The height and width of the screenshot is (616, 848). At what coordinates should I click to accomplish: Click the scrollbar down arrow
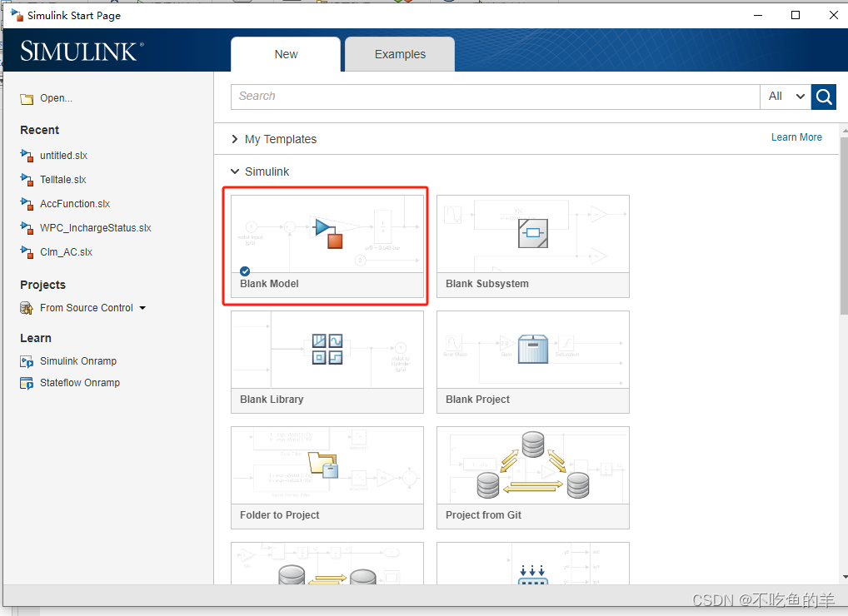tap(844, 577)
